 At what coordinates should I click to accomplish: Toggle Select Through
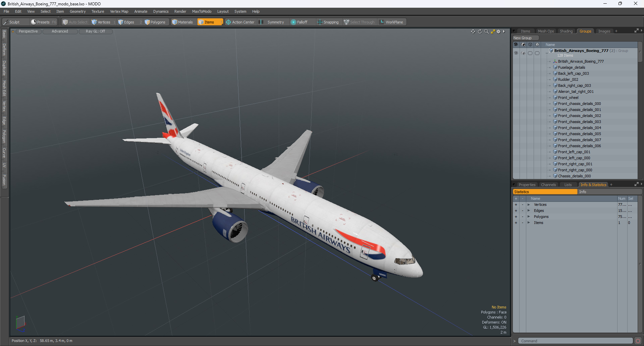(x=359, y=22)
